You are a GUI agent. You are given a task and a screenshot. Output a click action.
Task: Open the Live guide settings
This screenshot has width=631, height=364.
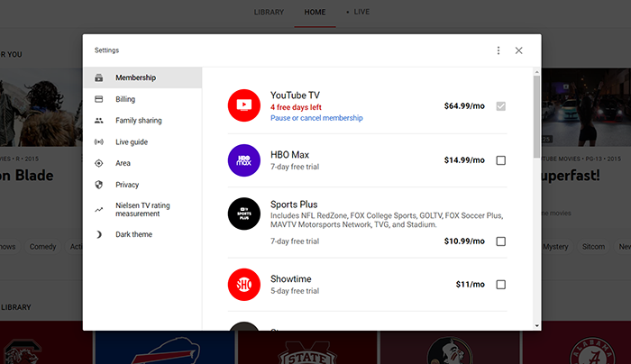[x=142, y=141]
